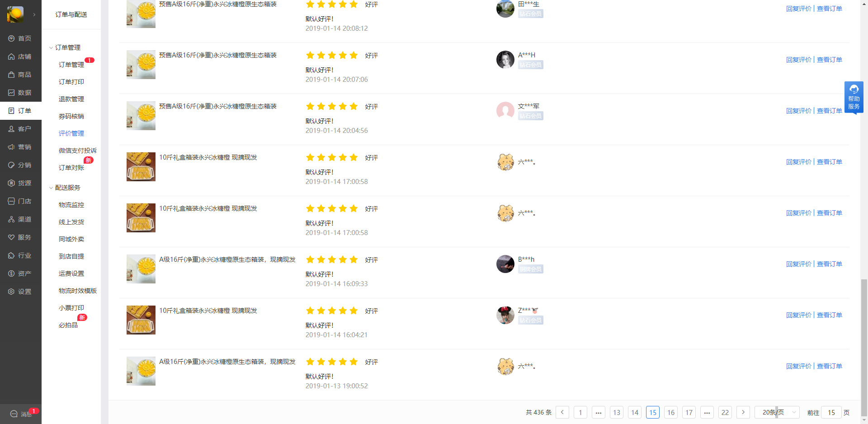The height and width of the screenshot is (424, 868).
Task: Open the data (数据) chart icon
Action: [x=11, y=93]
